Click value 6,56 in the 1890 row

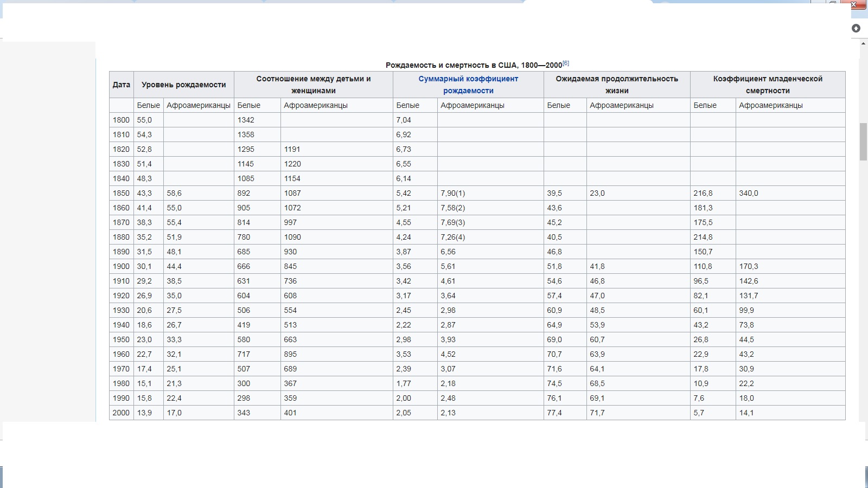448,252
